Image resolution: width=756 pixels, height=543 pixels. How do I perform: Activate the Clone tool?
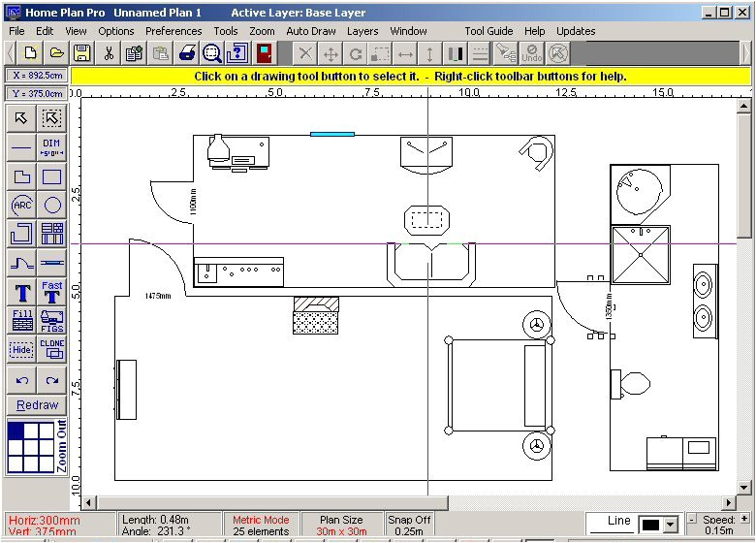point(52,349)
